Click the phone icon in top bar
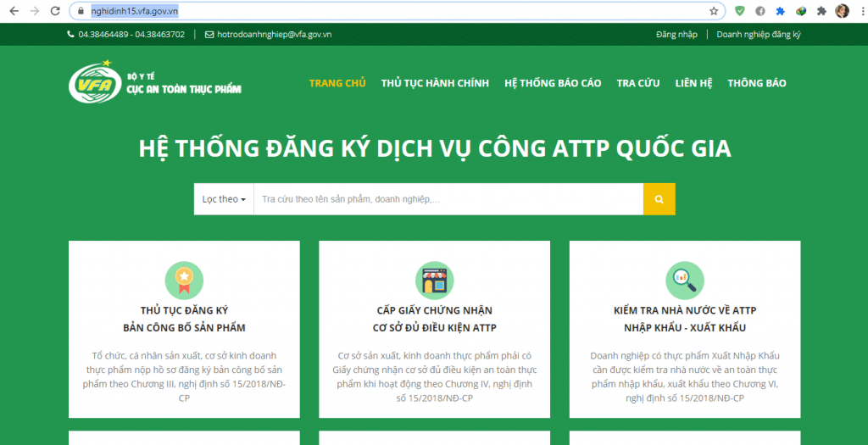This screenshot has width=868, height=445. tap(70, 34)
